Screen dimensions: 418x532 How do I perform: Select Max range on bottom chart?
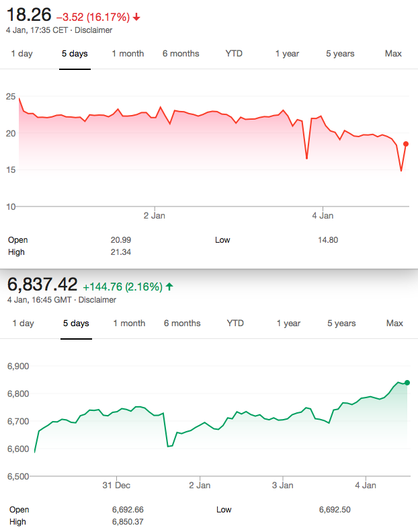394,324
